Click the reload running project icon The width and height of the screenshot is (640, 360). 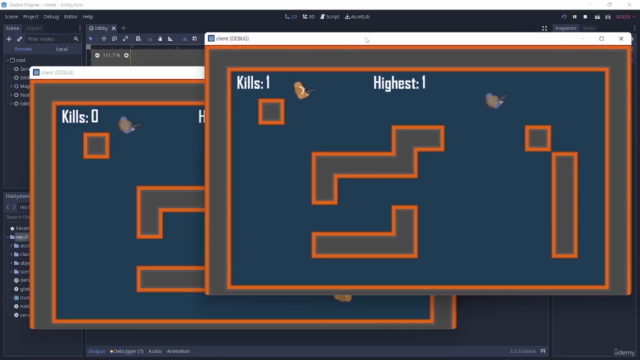tap(564, 17)
